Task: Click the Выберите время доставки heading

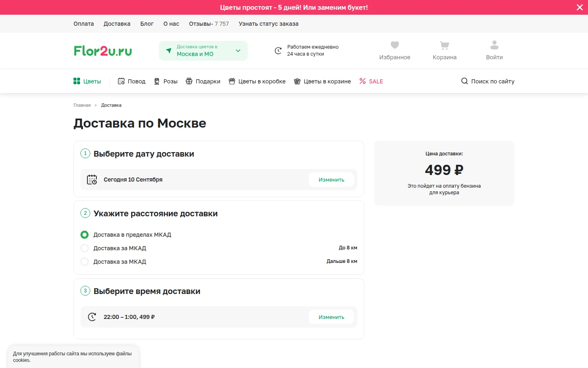Action: 147,291
